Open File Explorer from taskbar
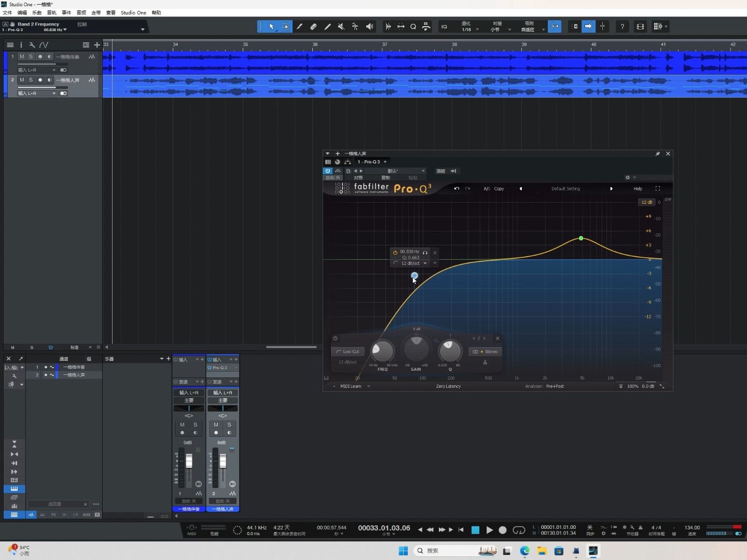Screen dimensions: 747x560 542,551
